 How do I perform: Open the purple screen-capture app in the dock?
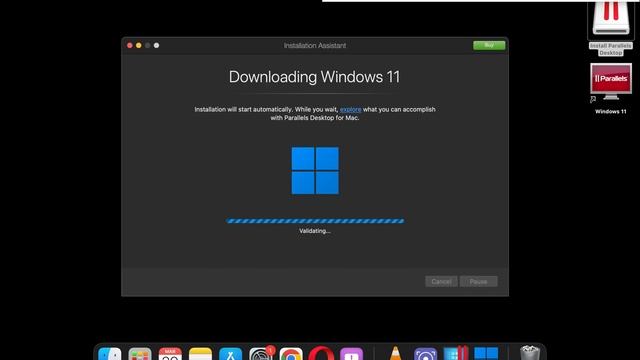425,354
